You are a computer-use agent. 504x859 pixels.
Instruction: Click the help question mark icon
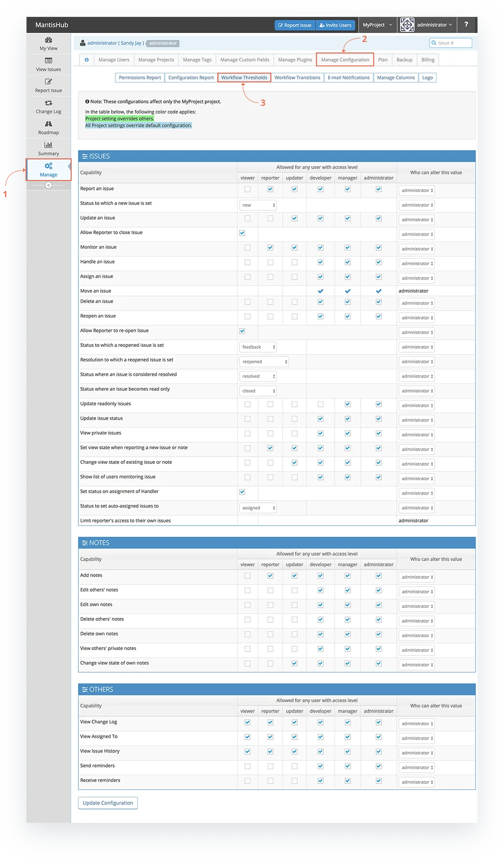click(x=466, y=25)
